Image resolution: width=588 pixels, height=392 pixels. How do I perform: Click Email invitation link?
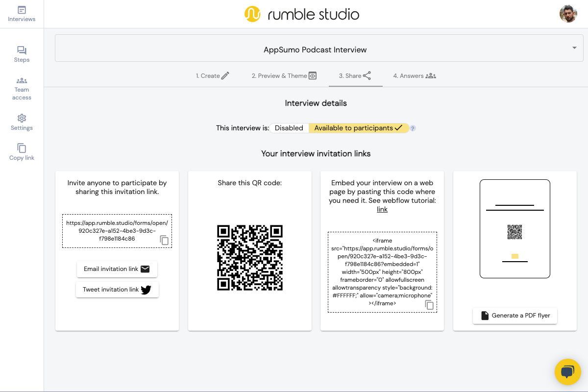click(117, 269)
